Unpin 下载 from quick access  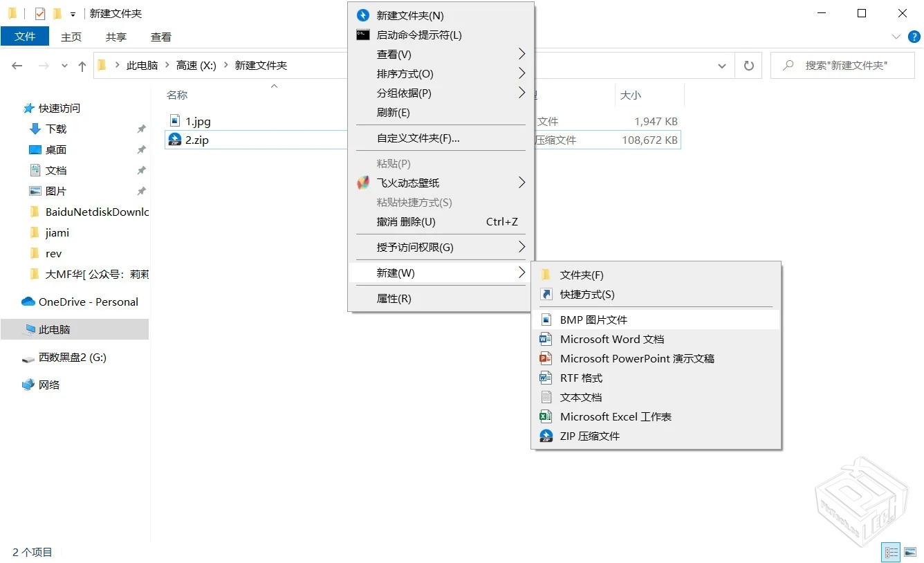(142, 129)
